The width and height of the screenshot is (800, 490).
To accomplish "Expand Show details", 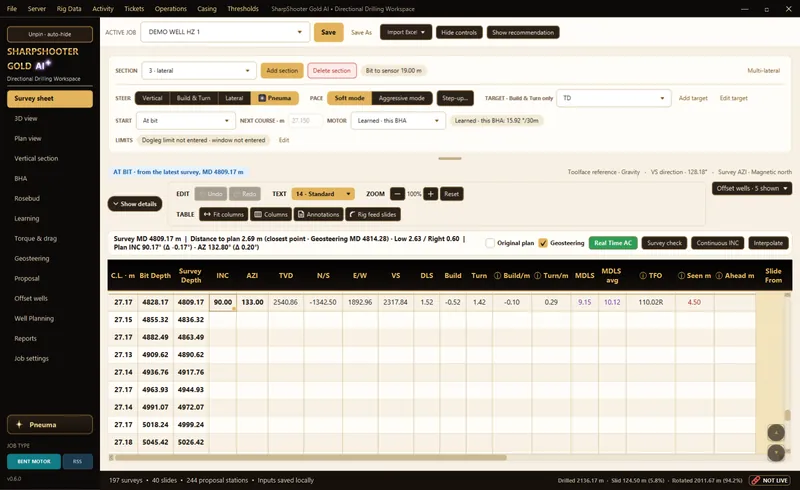I will pos(135,204).
